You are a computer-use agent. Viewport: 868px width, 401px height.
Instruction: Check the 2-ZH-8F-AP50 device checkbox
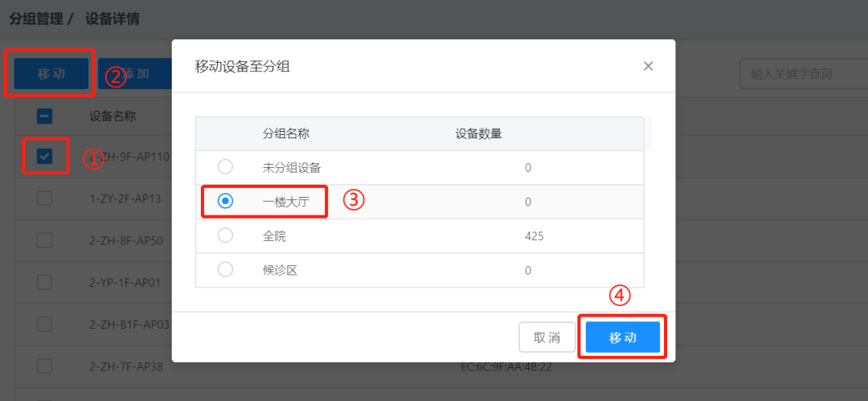45,240
